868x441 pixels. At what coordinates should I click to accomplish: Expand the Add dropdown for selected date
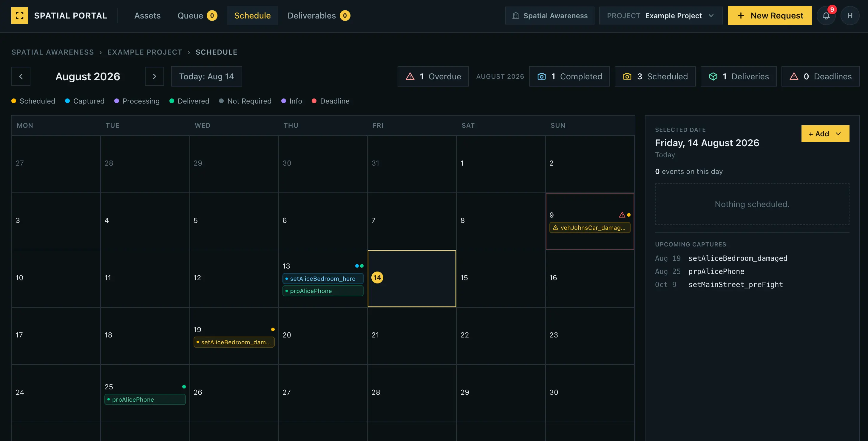(825, 134)
